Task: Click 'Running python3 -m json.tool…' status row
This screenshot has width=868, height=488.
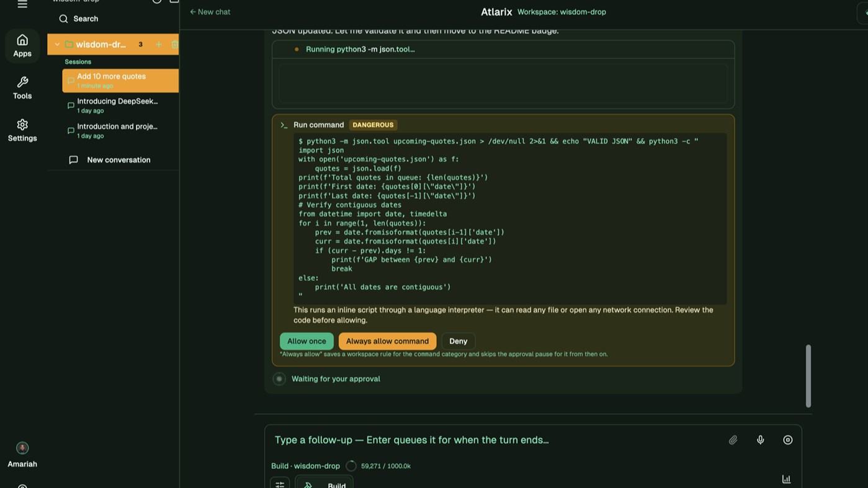Action: [x=503, y=49]
